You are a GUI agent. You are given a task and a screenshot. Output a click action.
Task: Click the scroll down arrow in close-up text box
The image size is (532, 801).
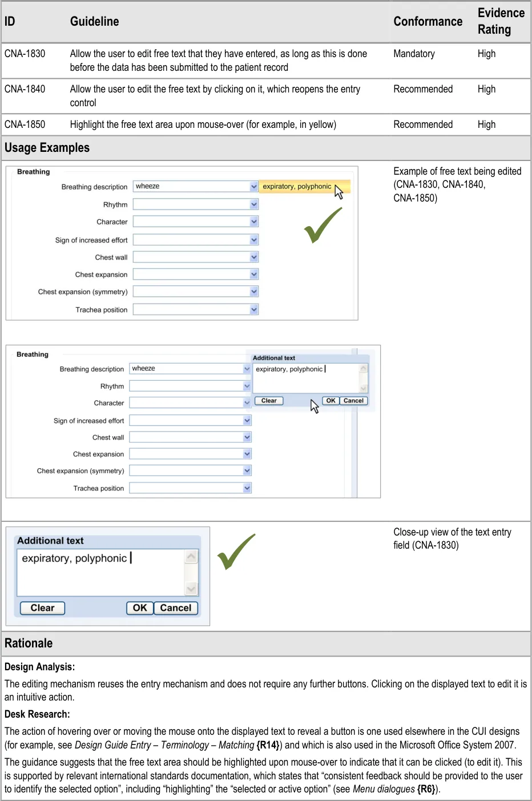coord(191,588)
